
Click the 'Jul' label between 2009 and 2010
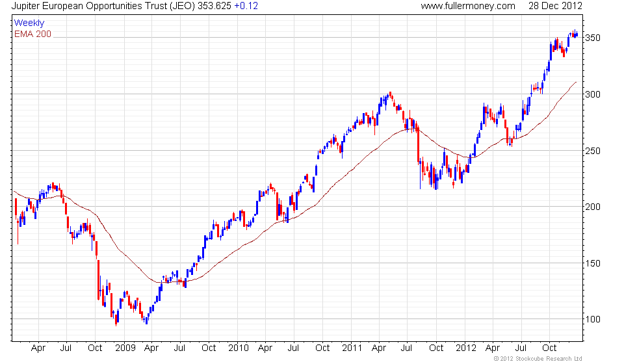pos(179,348)
